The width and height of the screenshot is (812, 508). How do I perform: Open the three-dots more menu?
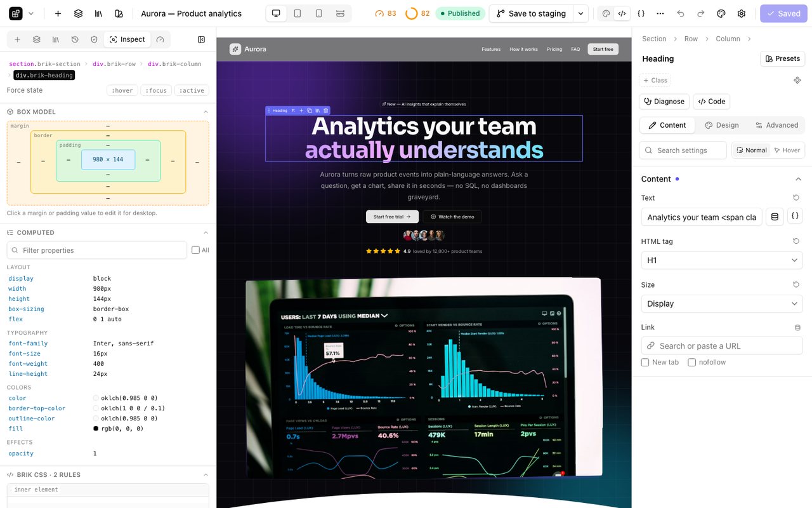coord(660,13)
